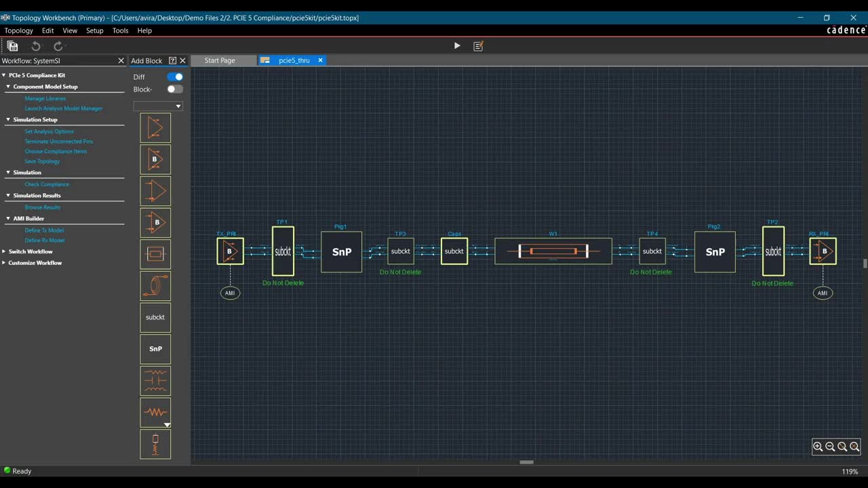Click the zoom in magnifier icon
Viewport: 868px width, 488px height.
tap(818, 447)
